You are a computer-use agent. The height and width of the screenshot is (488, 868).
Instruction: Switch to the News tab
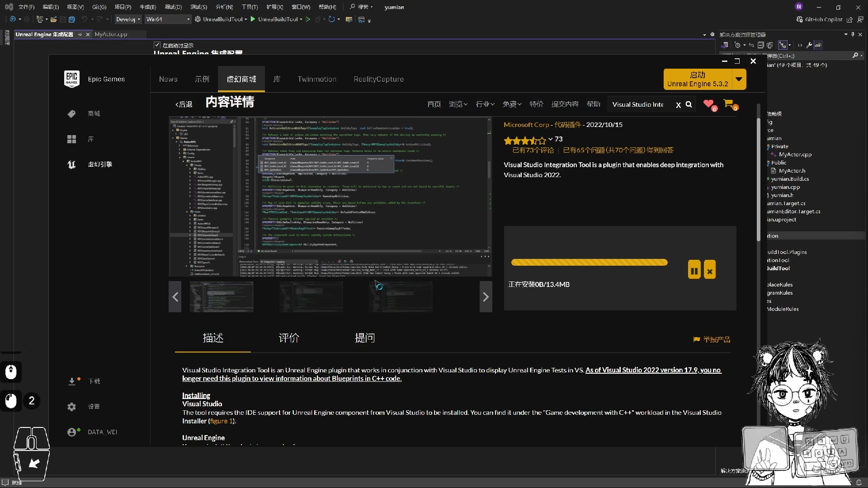point(168,79)
